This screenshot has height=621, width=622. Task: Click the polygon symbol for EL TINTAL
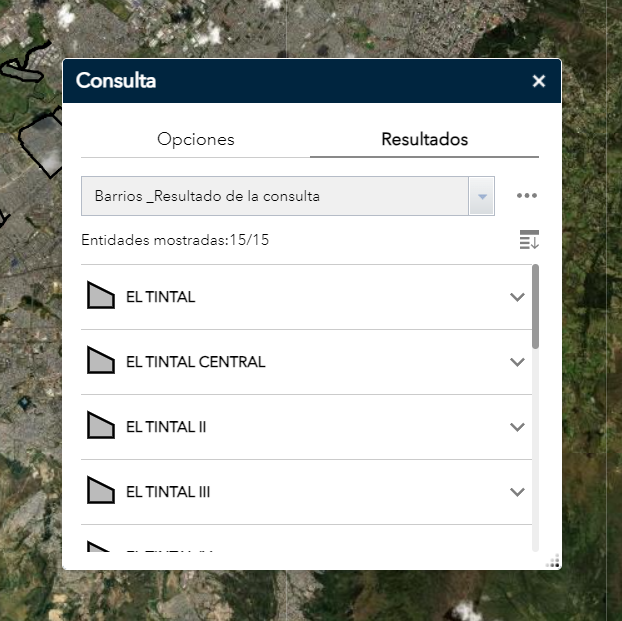[x=101, y=297]
